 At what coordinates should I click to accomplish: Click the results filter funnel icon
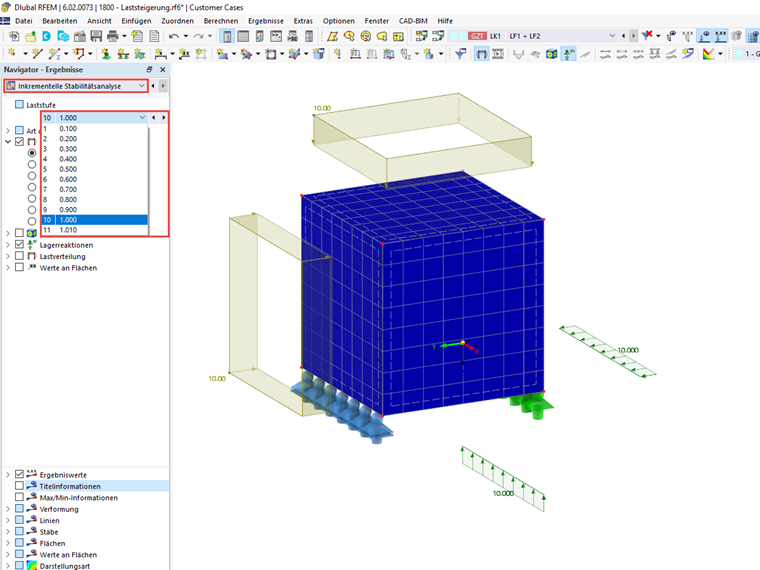[460, 54]
